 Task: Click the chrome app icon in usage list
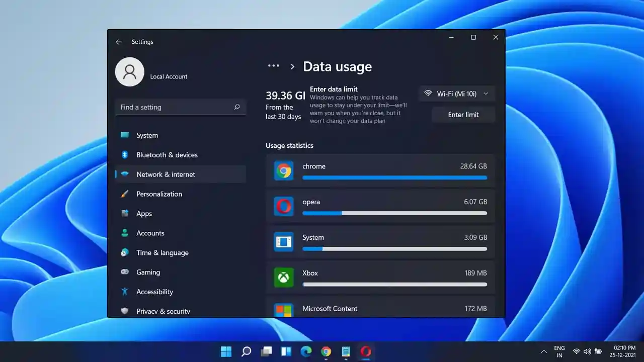pos(284,171)
